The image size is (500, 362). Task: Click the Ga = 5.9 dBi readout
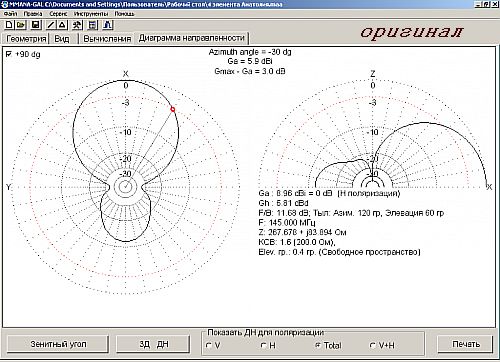coord(250,61)
